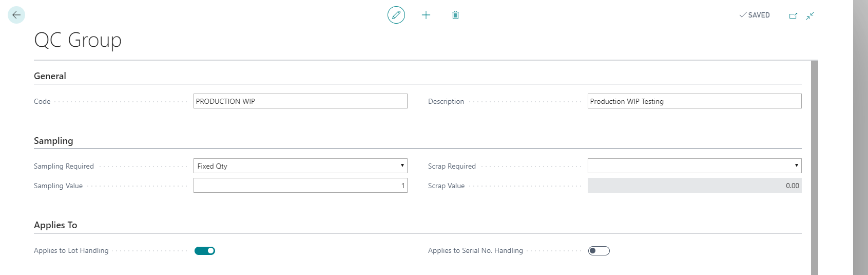Enable the Applies to Serial No. Handling toggle

(599, 251)
